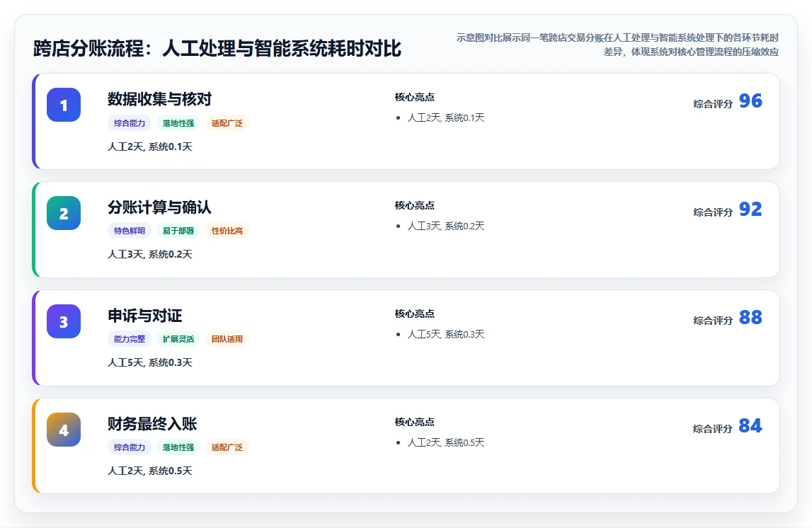Click the subtitle description starting 示意图对比展示
Screen dimensions: 812x528
click(x=617, y=45)
